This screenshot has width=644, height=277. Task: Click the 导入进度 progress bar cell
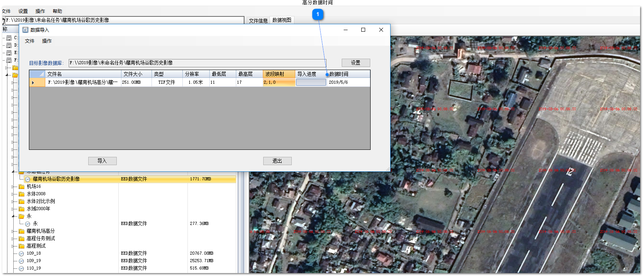pyautogui.click(x=311, y=82)
